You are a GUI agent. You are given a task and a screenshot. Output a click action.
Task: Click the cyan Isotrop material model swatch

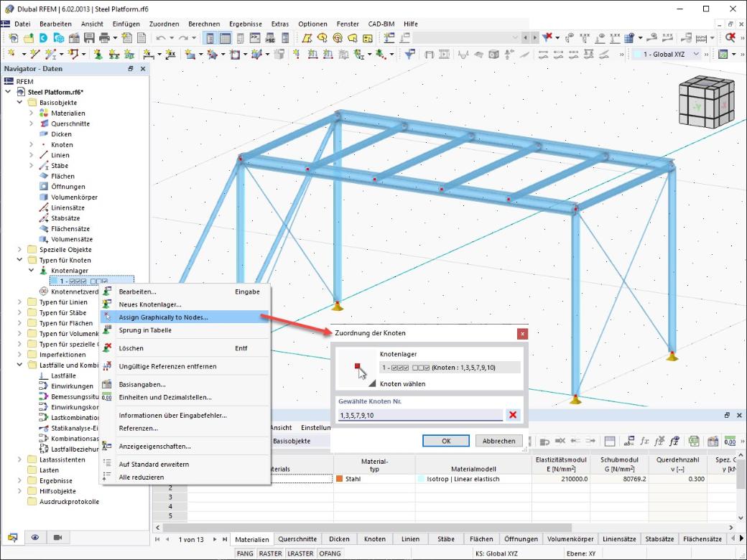pyautogui.click(x=421, y=479)
